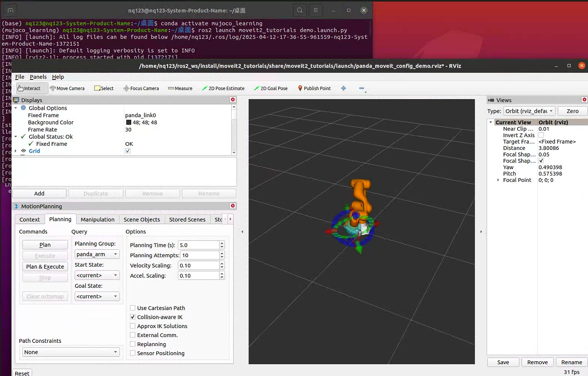
Task: Select the 2D Goal Pose tool
Action: [271, 88]
